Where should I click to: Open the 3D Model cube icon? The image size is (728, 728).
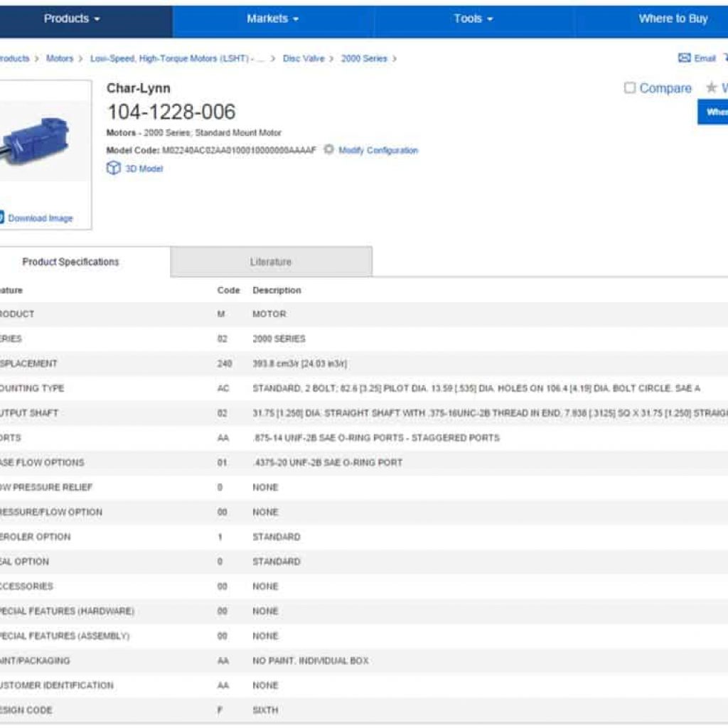pos(114,168)
